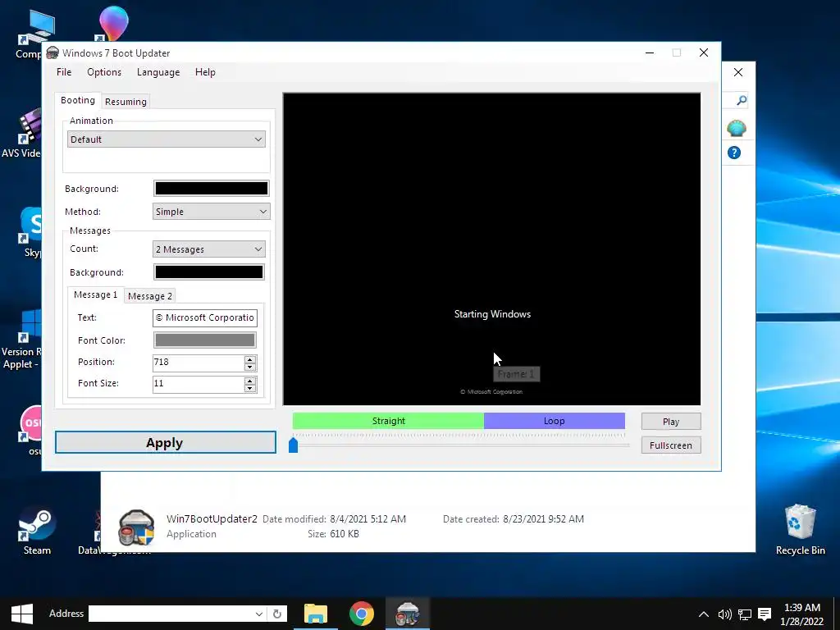Click the Position value field
This screenshot has width=840, height=630.
pyautogui.click(x=198, y=362)
